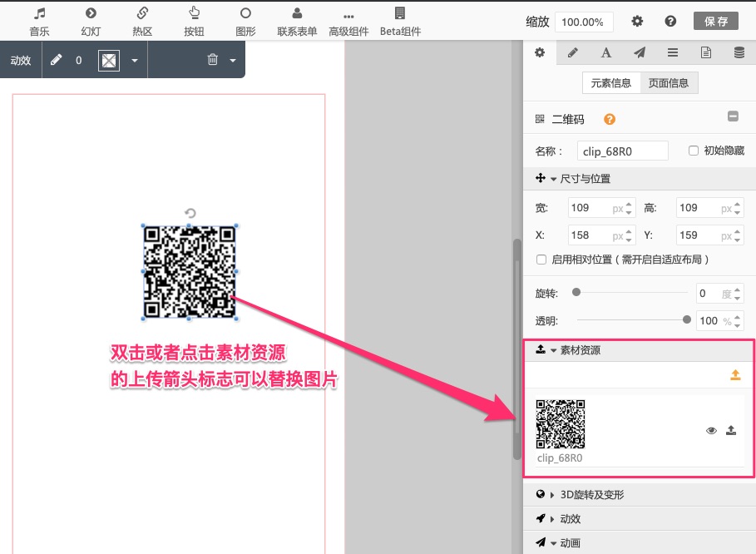Switch to text A tab in panel
The width and height of the screenshot is (756, 554).
click(606, 52)
